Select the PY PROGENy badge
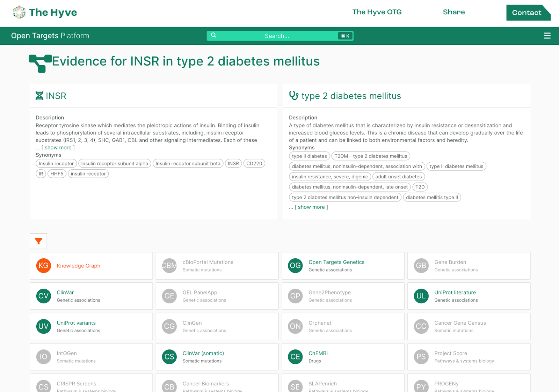Image resolution: width=559 pixels, height=392 pixels. point(421,386)
